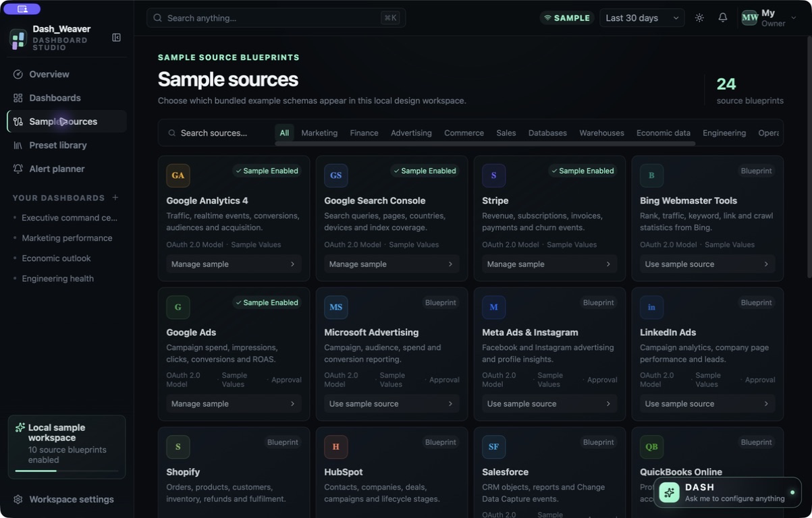Viewport: 812px width, 518px height.
Task: Focus the Search anything field
Action: 275,18
